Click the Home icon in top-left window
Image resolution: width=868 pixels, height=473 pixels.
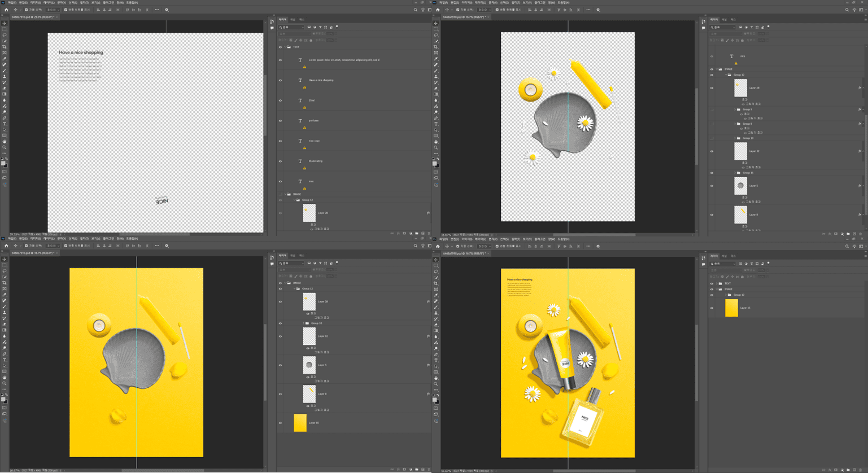tap(6, 10)
